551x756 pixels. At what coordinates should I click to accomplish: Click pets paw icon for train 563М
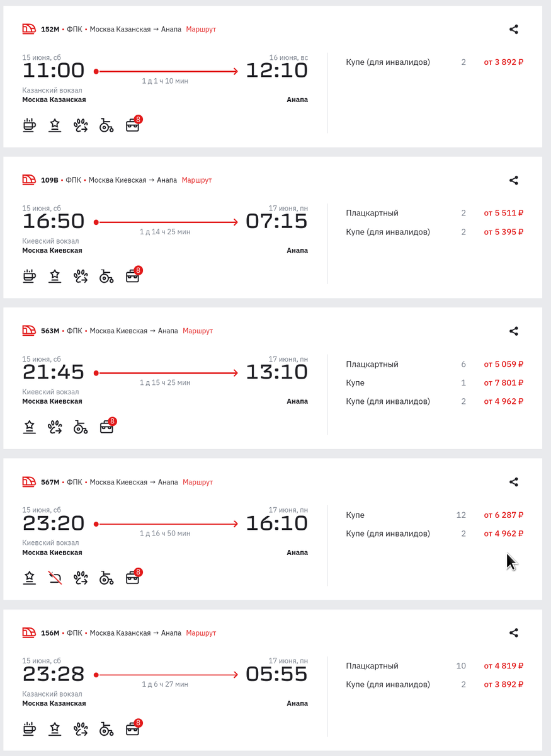click(x=55, y=427)
